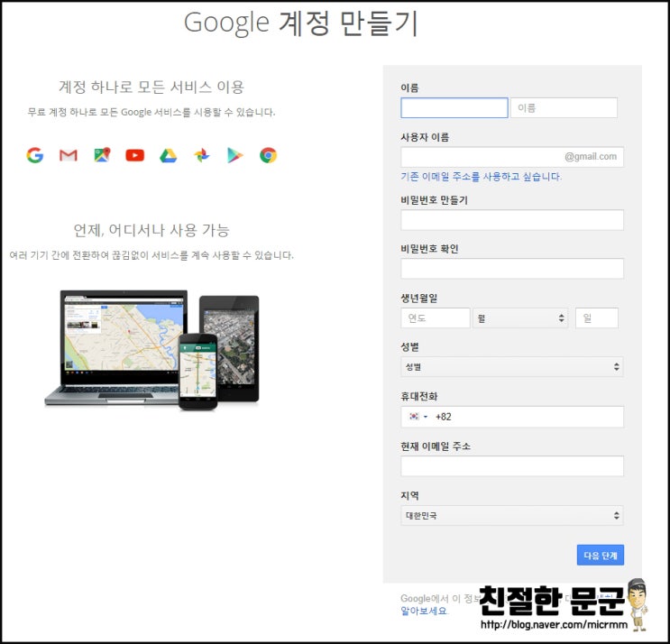Focus the second name field with 이름 placeholder
Screen dimensions: 670x644
tap(564, 107)
